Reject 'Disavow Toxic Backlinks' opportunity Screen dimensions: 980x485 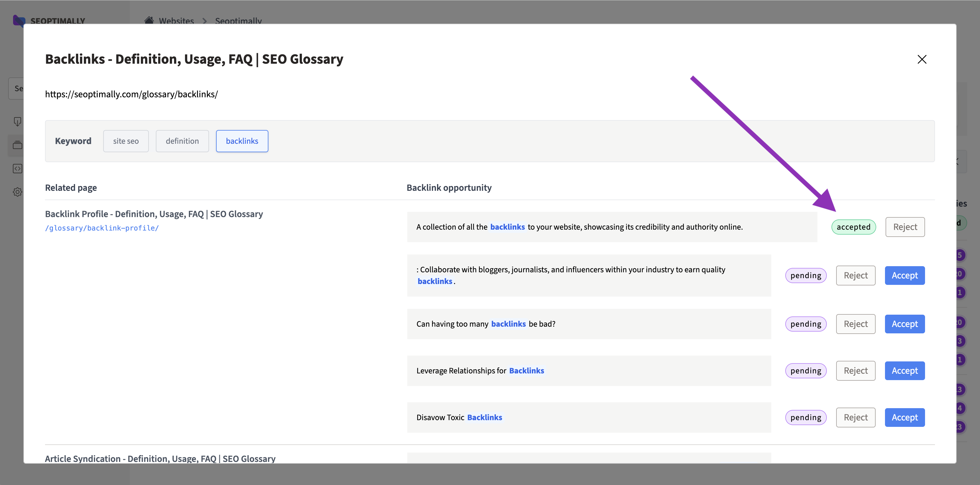855,417
